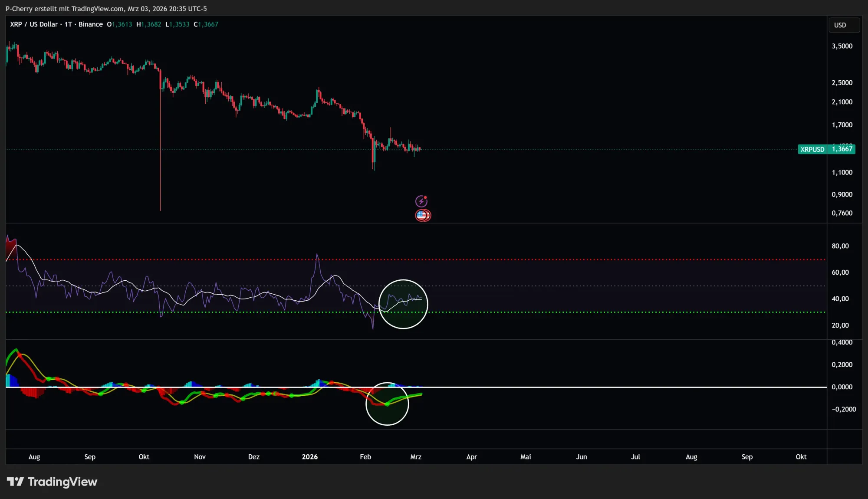Click the lightning event marker on the chart
The height and width of the screenshot is (499, 868).
(x=422, y=200)
